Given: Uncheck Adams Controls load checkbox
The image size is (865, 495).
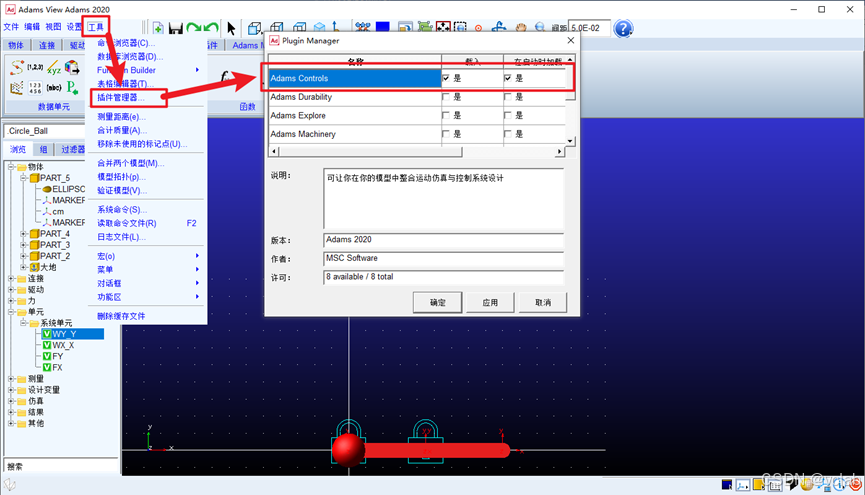Looking at the screenshot, I should tap(446, 78).
